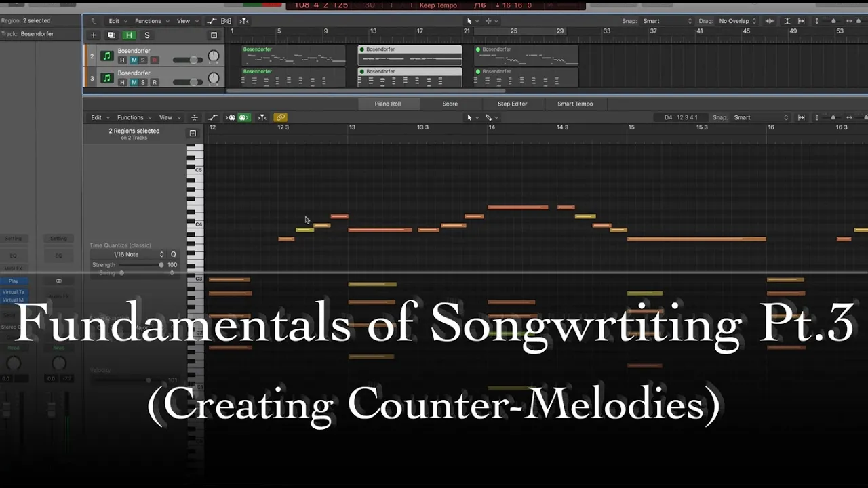Click piano roll horizontal auto zoom icon
868x488 pixels.
pyautogui.click(x=801, y=117)
